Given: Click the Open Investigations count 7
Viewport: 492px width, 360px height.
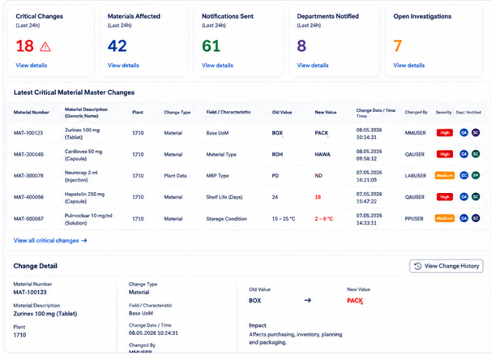Looking at the screenshot, I should point(398,46).
